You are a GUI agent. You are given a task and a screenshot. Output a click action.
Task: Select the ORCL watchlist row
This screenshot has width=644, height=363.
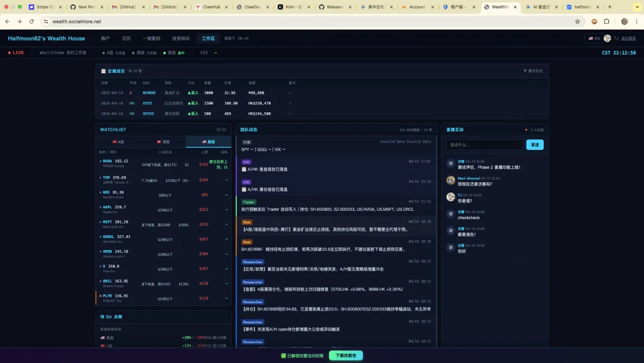coord(163,283)
